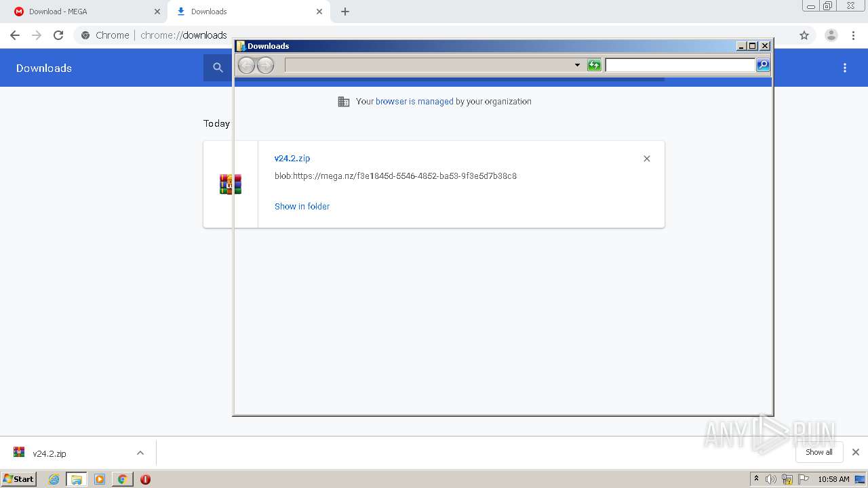Screen dimensions: 868x488
Task: Click the Explorer search magnifier button
Action: pyautogui.click(x=763, y=65)
